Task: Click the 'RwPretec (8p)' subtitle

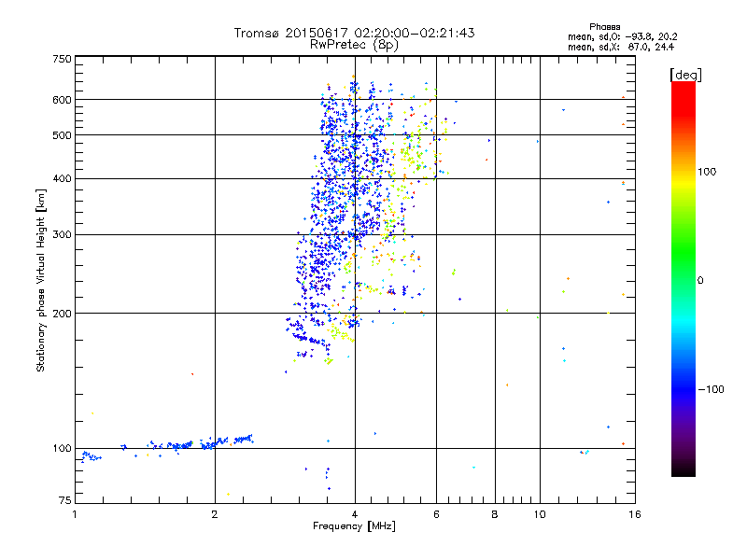Action: pyautogui.click(x=354, y=45)
